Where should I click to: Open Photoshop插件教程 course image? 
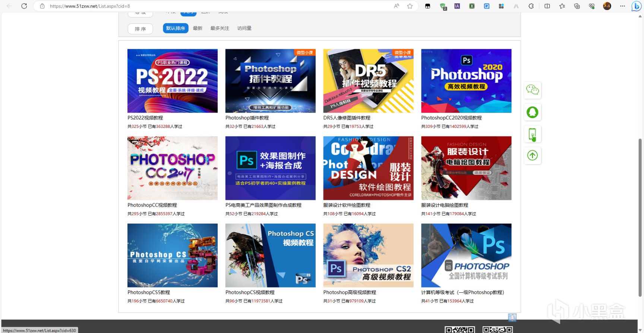point(271,81)
